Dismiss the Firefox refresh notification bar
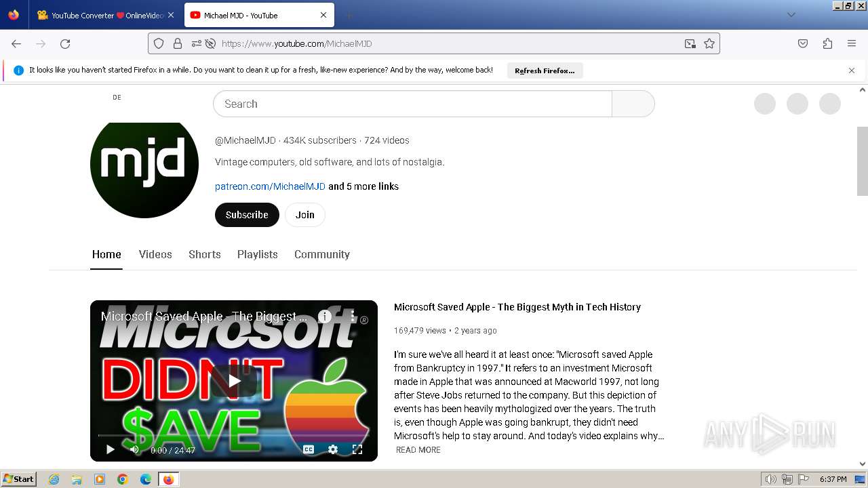This screenshot has height=488, width=868. click(x=852, y=70)
